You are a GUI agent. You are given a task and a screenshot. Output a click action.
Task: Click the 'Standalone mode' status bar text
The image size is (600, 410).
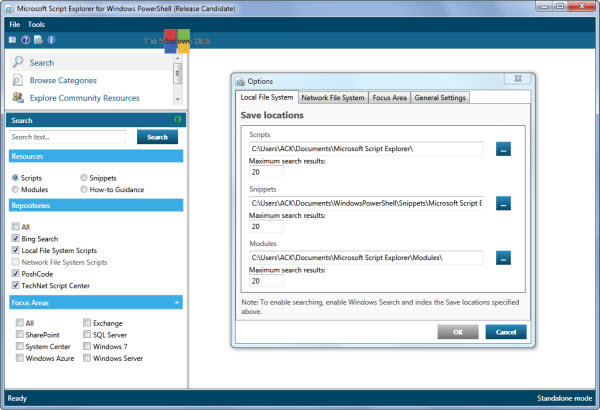click(x=564, y=398)
